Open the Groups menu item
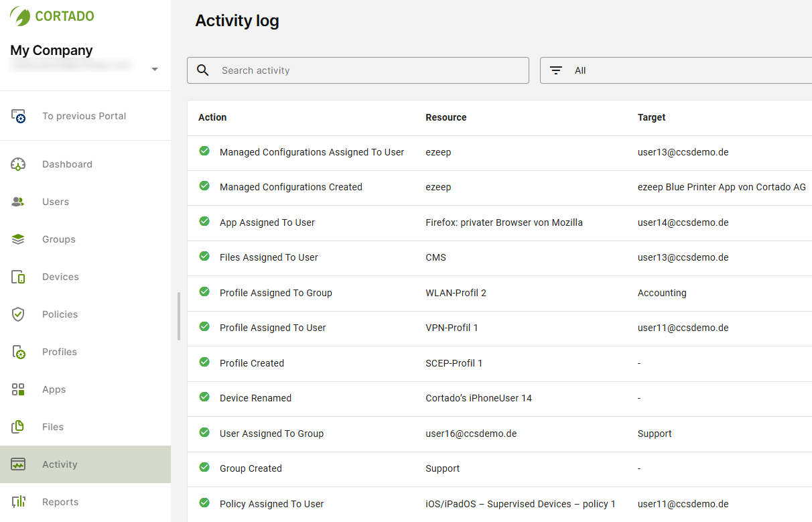This screenshot has height=522, width=812. tap(85, 239)
